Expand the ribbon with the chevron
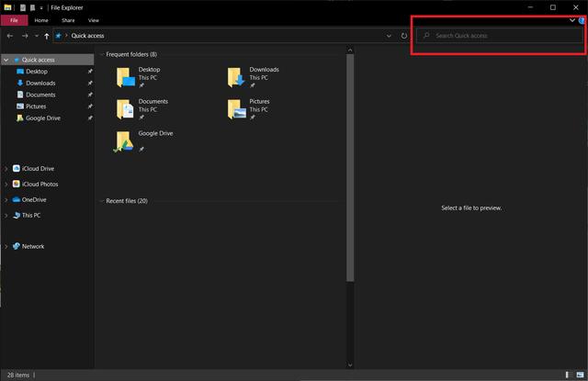 click(572, 20)
